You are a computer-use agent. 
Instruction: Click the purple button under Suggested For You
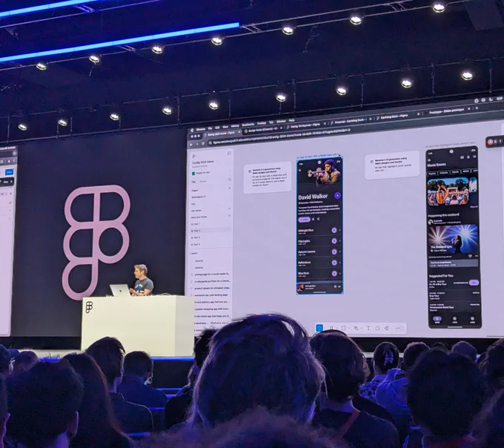(474, 283)
